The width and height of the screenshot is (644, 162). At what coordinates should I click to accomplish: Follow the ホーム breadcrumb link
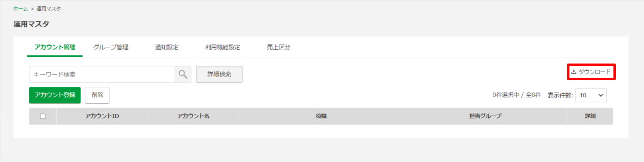(21, 9)
